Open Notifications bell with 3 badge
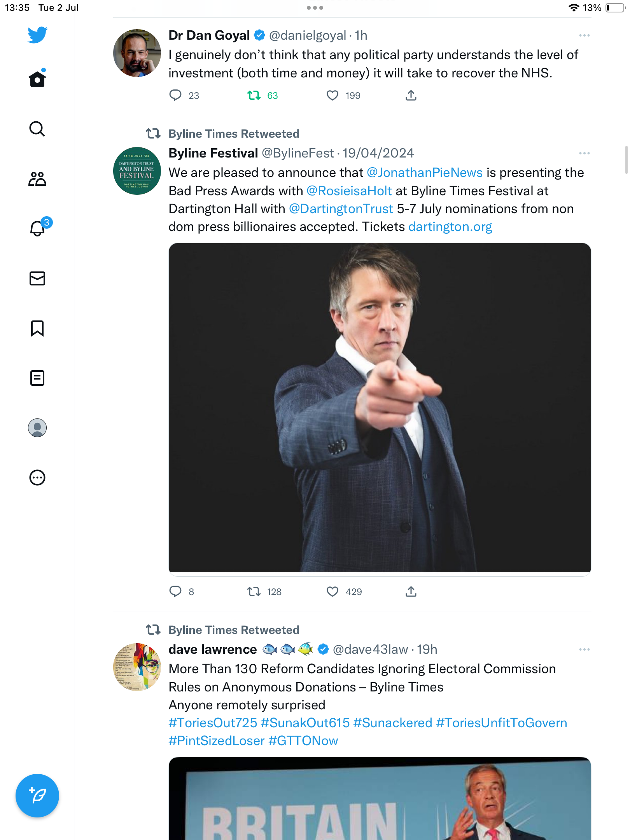The image size is (630, 840). pyautogui.click(x=38, y=228)
